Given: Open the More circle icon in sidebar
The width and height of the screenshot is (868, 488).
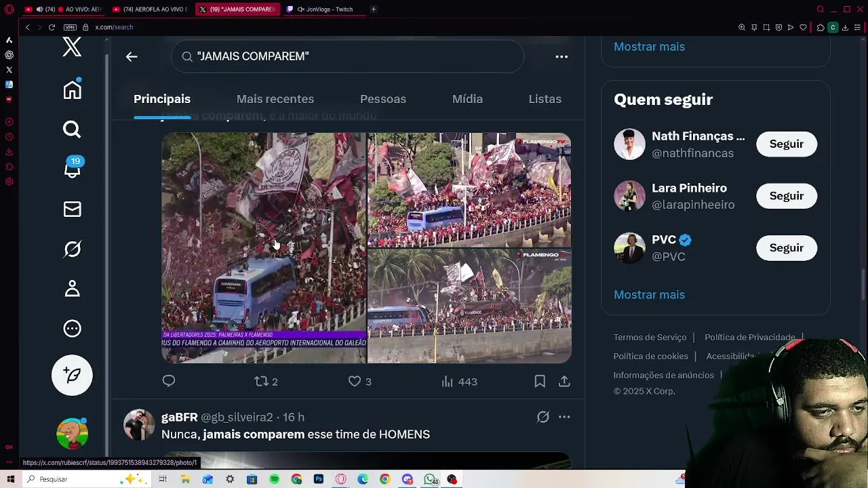Looking at the screenshot, I should pyautogui.click(x=72, y=329).
